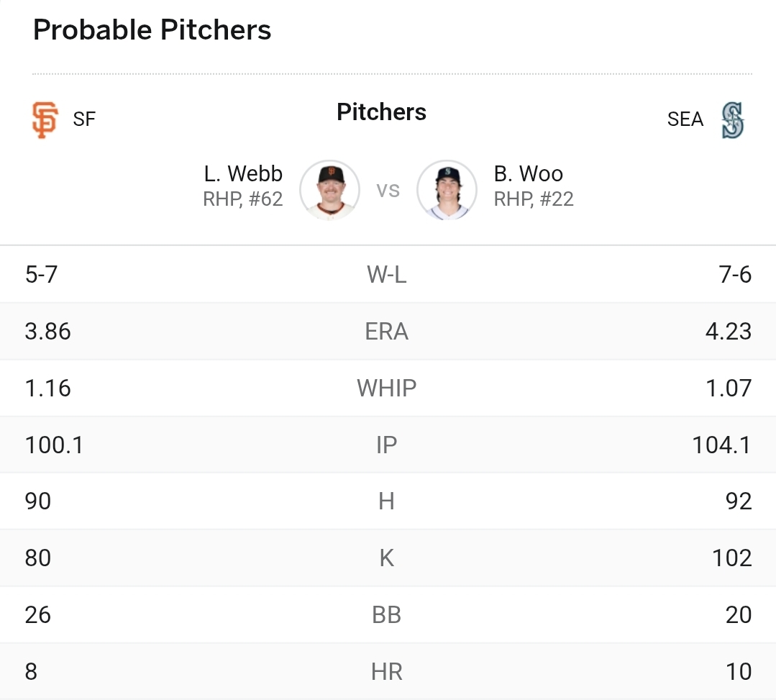776x700 pixels.
Task: Click Woo's 102 strikeouts value
Action: (732, 558)
